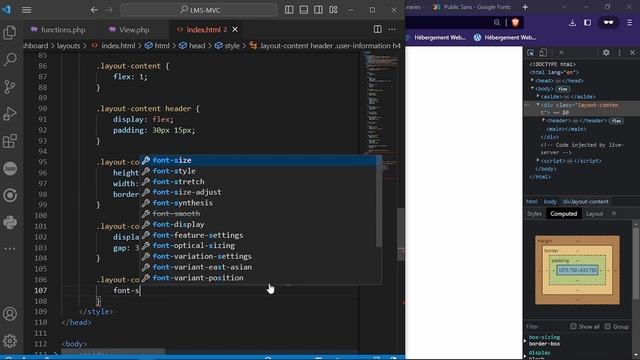Open the Json extension icon in activity bar

pos(10,168)
